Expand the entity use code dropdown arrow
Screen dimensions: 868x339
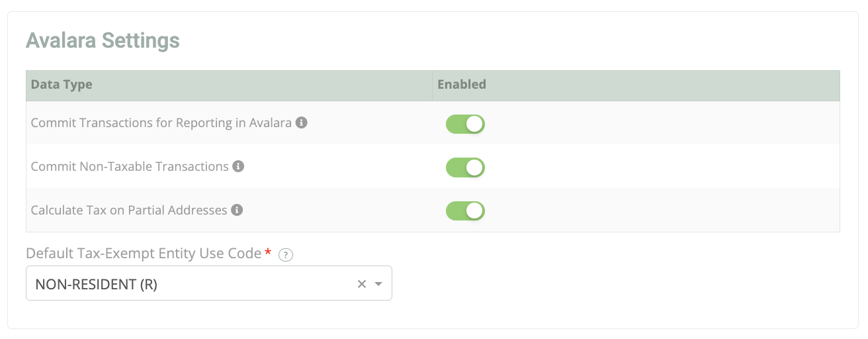point(378,284)
